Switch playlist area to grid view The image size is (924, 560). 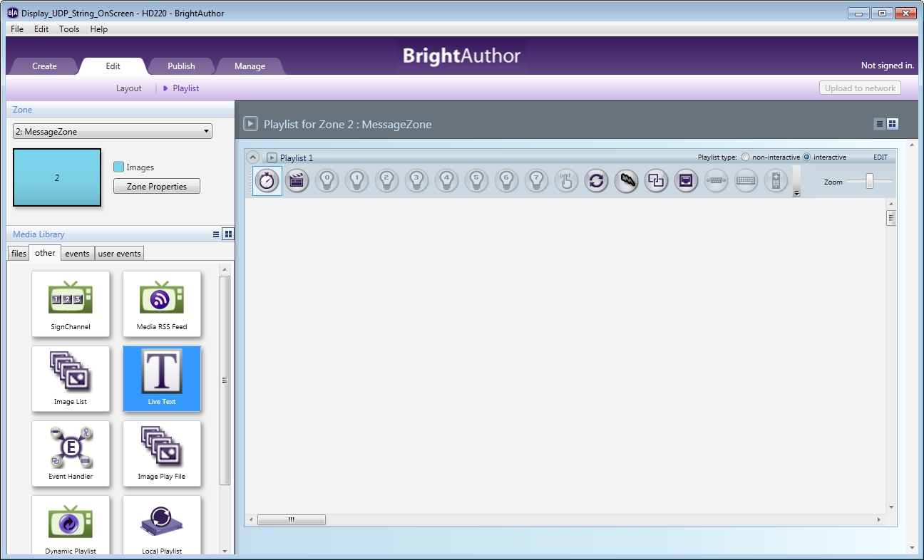[893, 124]
